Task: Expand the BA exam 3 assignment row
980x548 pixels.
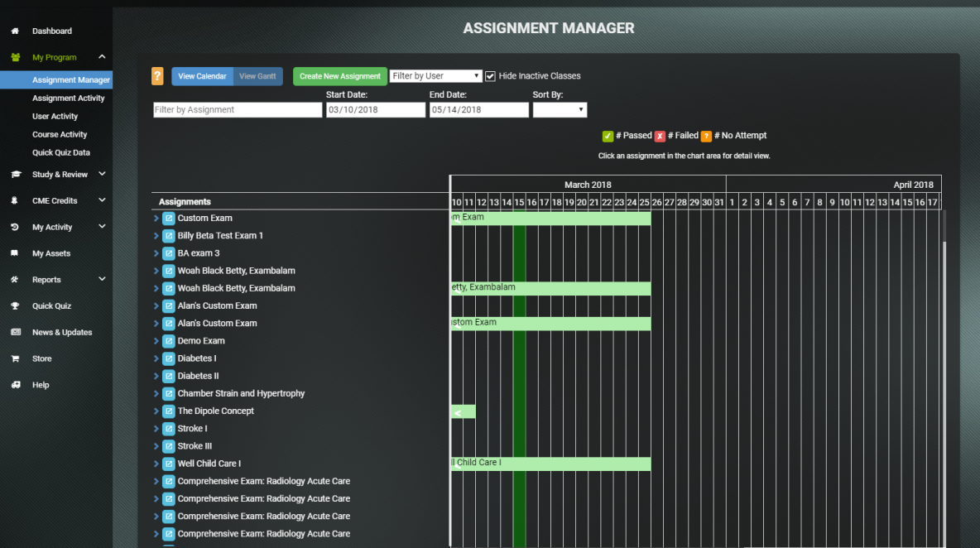Action: point(156,253)
